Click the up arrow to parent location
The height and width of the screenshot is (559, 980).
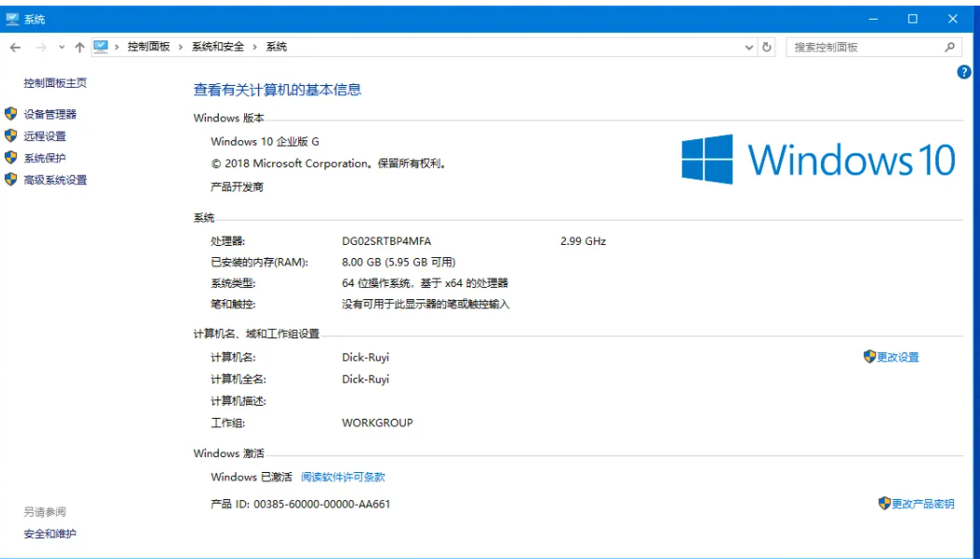[79, 47]
